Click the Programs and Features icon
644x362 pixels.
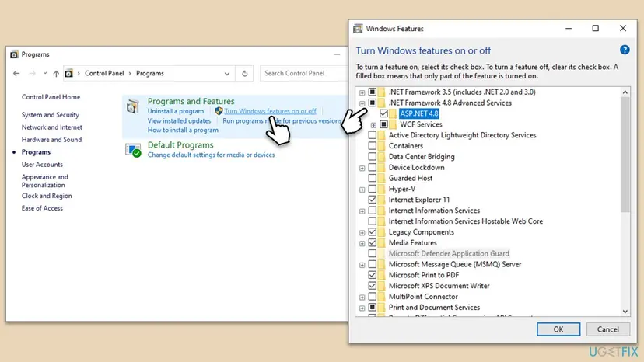133,106
